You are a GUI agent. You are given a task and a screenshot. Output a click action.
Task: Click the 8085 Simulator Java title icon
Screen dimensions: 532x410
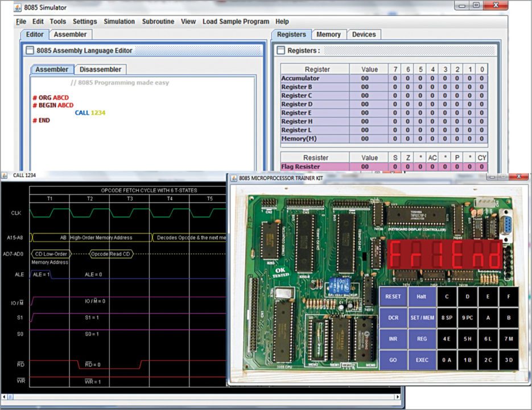17,7
